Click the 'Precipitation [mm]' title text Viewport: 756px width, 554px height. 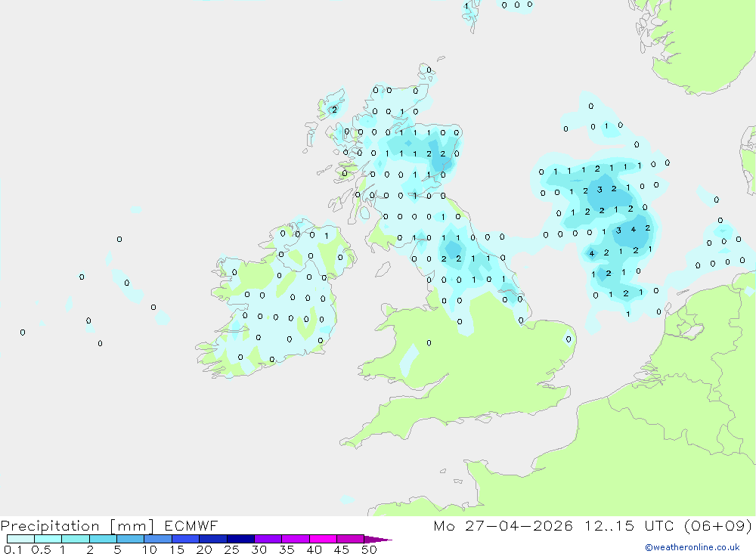pyautogui.click(x=77, y=526)
